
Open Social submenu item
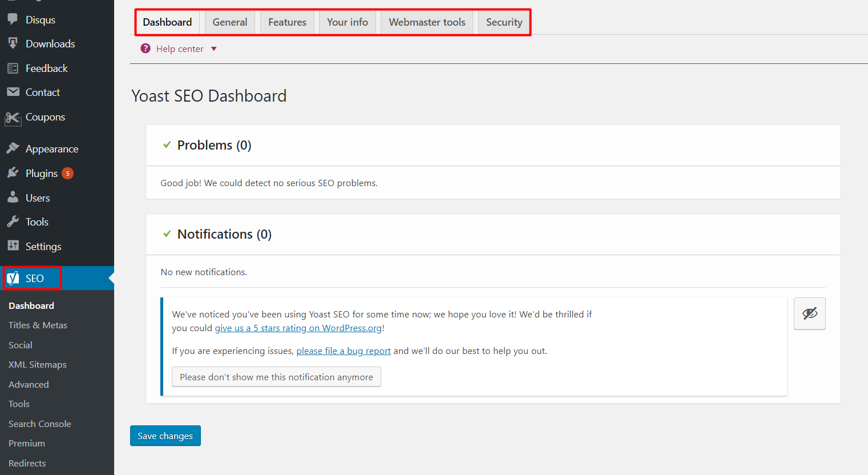[x=21, y=345]
